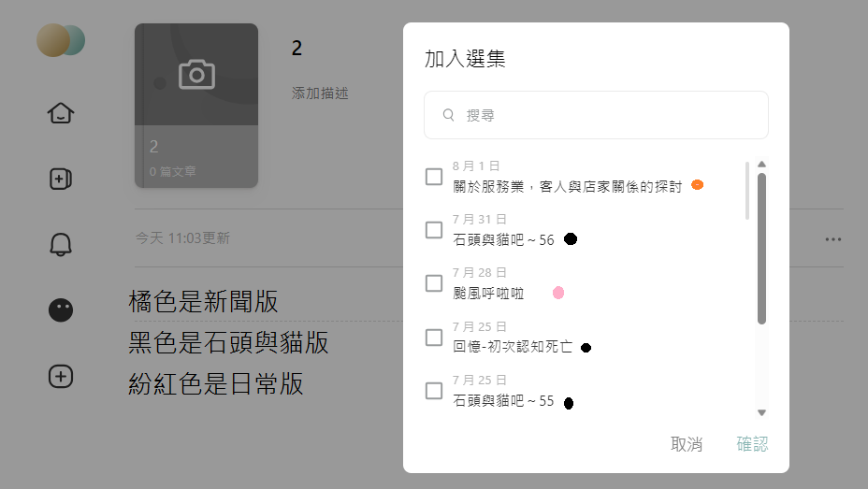Click the 搜尋 search input field

point(596,115)
